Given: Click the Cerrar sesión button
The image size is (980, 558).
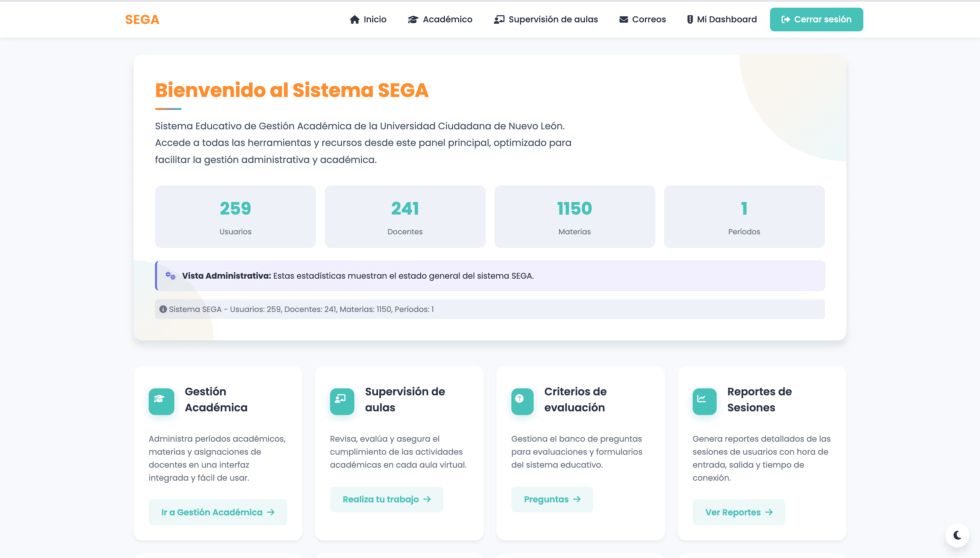Looking at the screenshot, I should tap(816, 20).
